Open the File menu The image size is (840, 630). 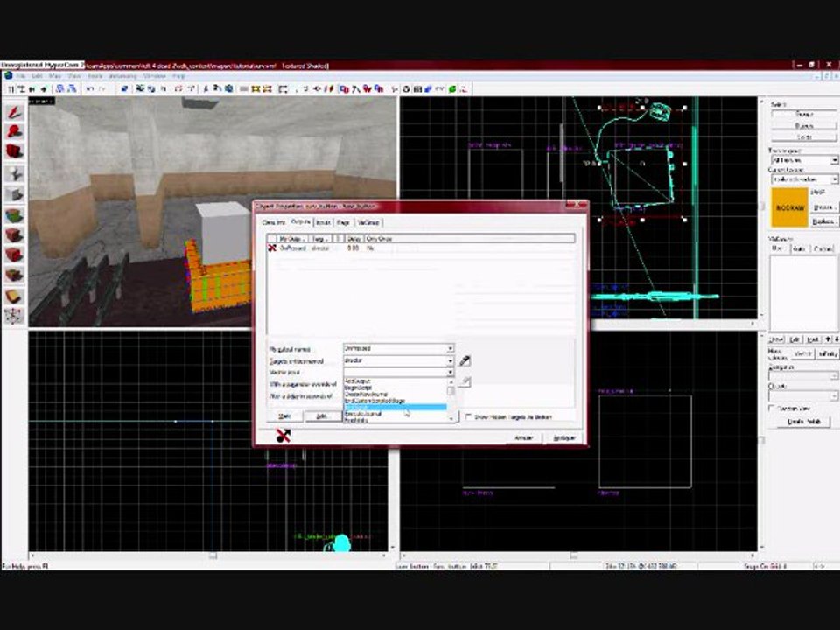pyautogui.click(x=21, y=77)
